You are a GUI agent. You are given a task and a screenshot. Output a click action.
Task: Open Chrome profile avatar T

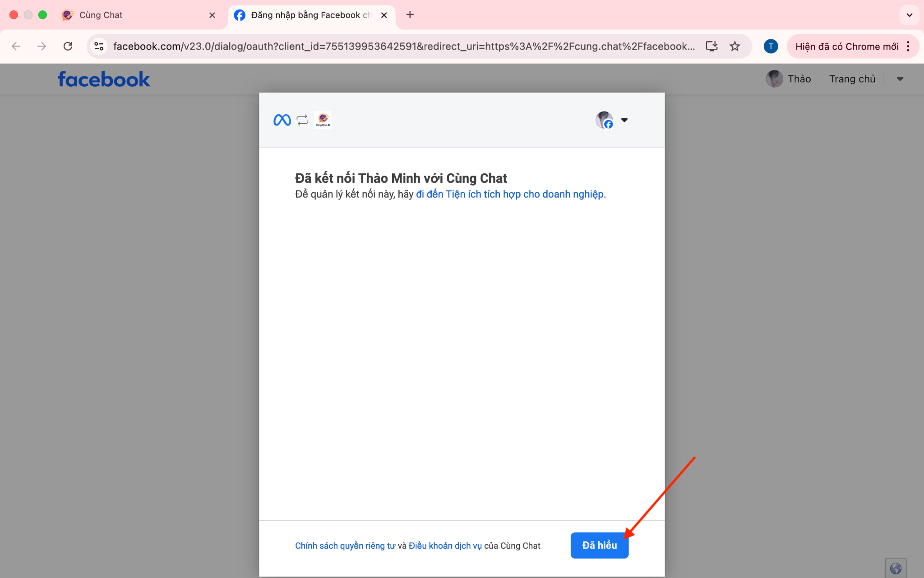coord(771,46)
